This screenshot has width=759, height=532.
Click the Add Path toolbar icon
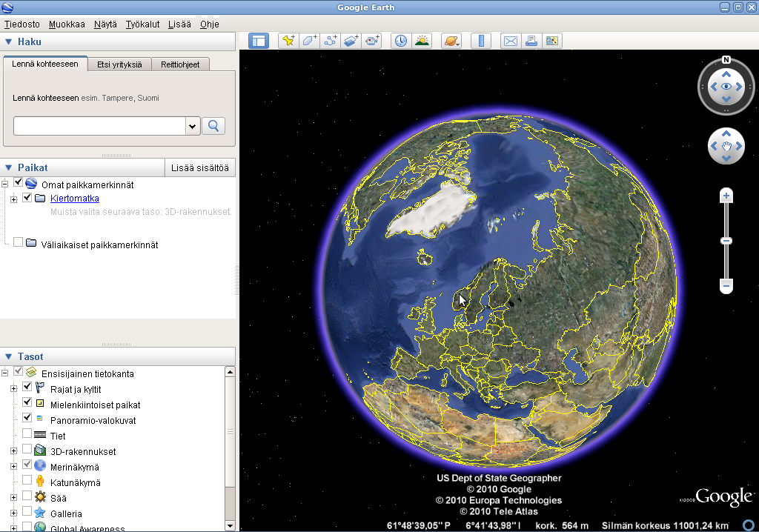click(331, 41)
